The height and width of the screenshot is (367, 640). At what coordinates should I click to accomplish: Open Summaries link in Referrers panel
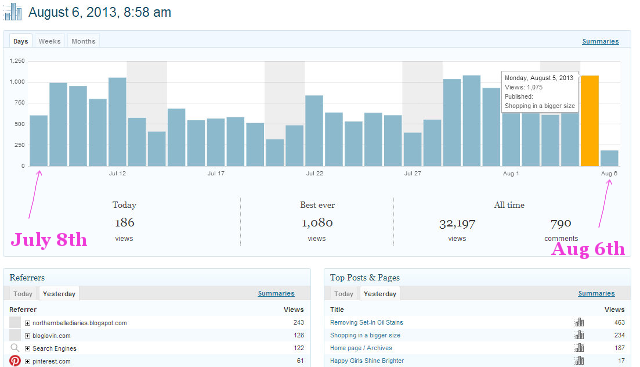click(276, 293)
